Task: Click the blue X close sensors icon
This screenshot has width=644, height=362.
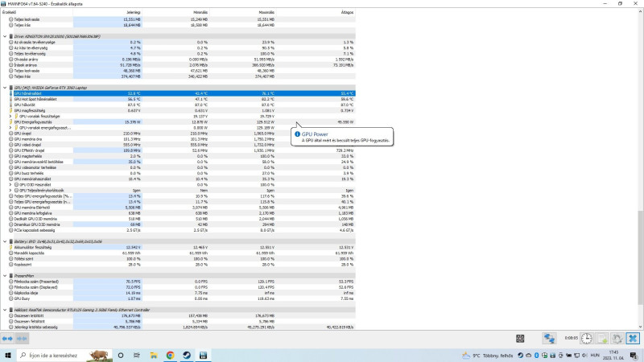Action: coord(633,339)
